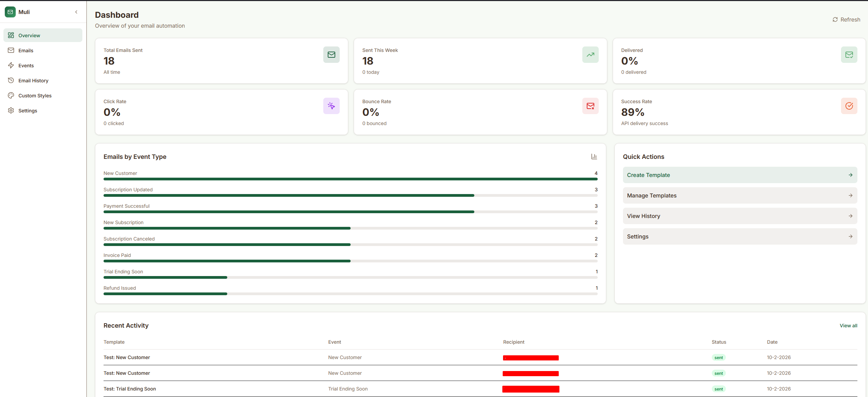Click the trending-up icon on Sent This Week card

tap(590, 55)
